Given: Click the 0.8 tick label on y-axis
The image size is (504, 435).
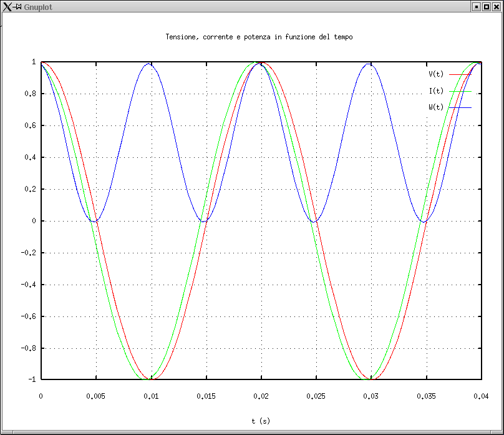Looking at the screenshot, I should coord(29,94).
